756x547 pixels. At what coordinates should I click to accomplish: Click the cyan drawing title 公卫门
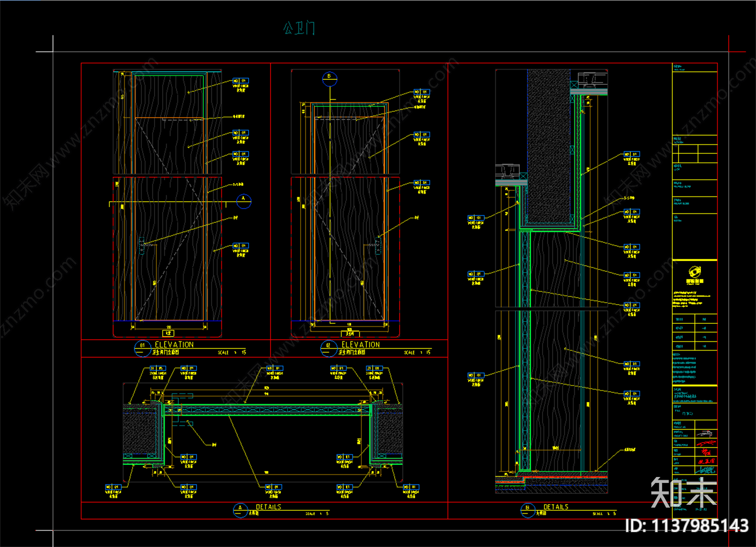[299, 28]
